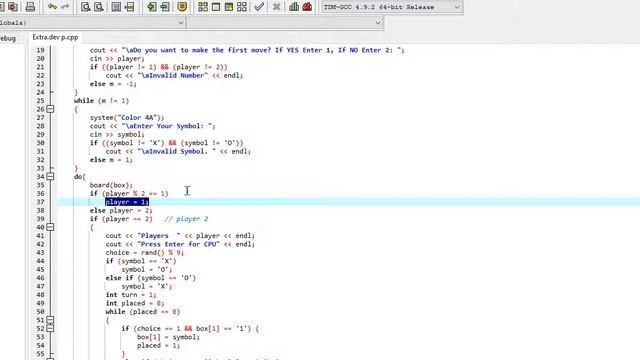Viewport: 640px width, 360px height.
Task: Click 'if (player % 2 == 1)' on line 36
Action: 129,193
